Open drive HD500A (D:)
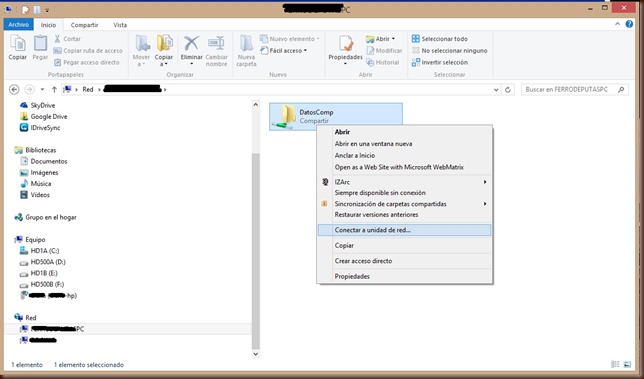This screenshot has height=379, width=644. click(43, 262)
